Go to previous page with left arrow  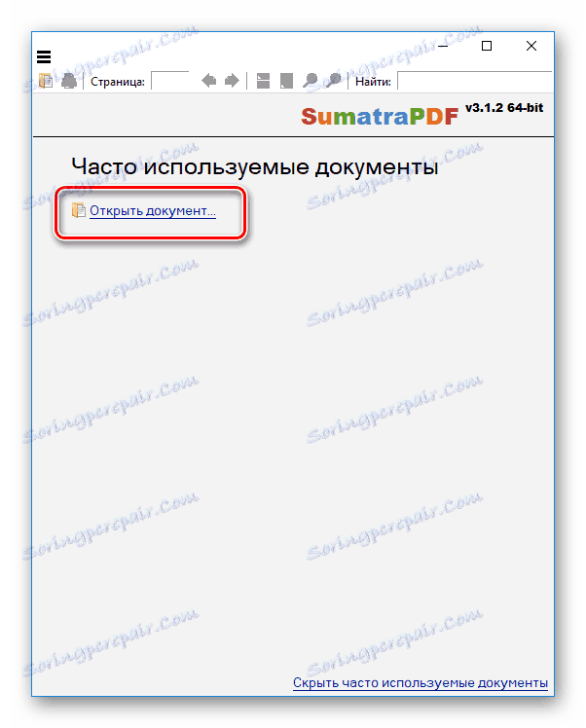(209, 81)
